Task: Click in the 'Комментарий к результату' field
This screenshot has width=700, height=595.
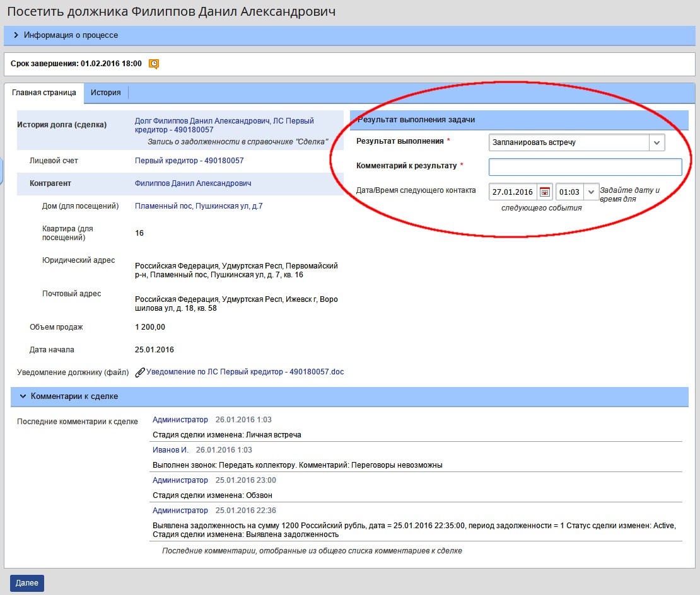Action: click(585, 166)
